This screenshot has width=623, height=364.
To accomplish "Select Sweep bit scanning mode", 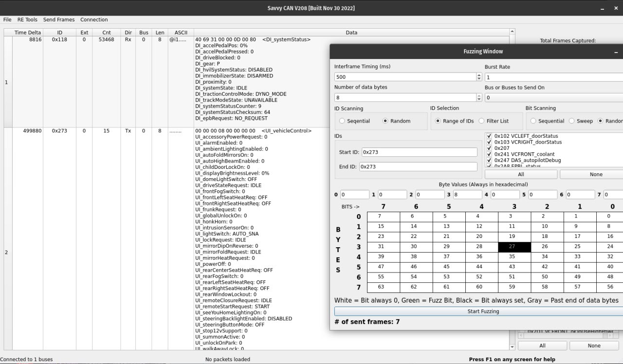I will click(x=572, y=121).
